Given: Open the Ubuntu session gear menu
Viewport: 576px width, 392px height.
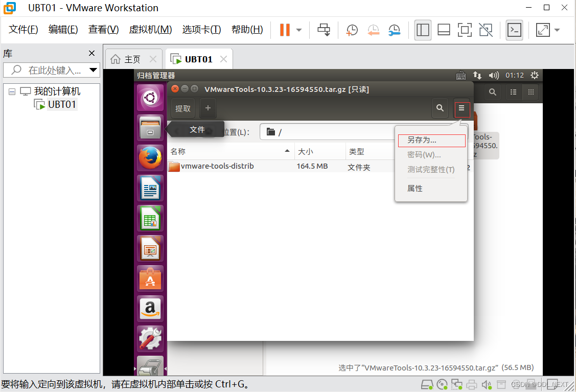Looking at the screenshot, I should pyautogui.click(x=535, y=75).
